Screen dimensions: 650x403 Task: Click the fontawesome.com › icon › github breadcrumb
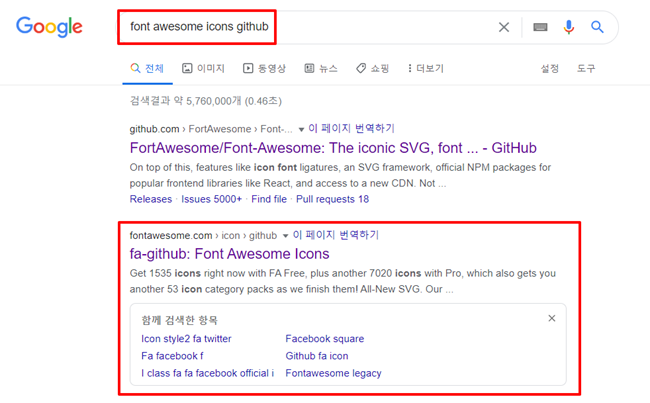(x=203, y=235)
